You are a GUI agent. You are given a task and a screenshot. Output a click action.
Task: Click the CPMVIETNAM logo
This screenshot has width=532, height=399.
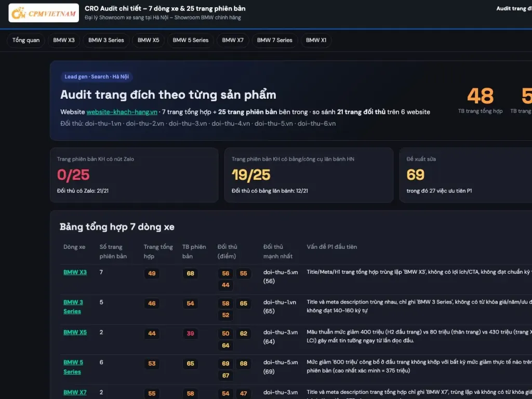(44, 13)
